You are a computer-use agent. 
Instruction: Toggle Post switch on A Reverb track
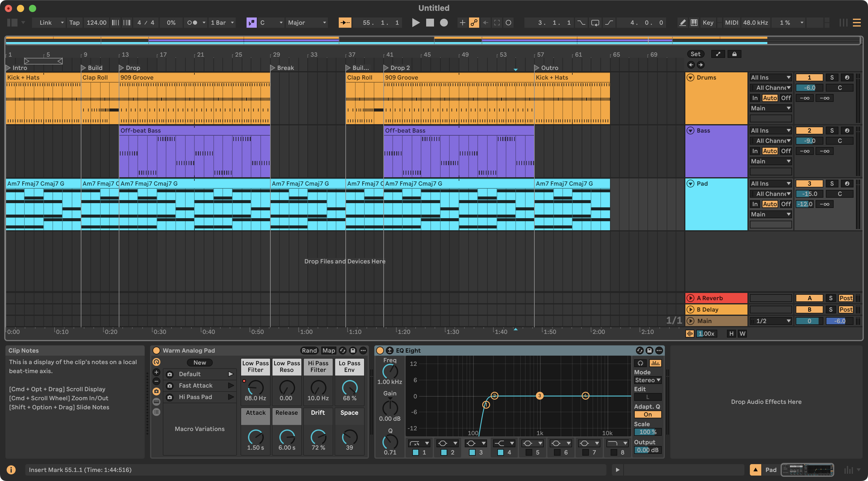[845, 298]
